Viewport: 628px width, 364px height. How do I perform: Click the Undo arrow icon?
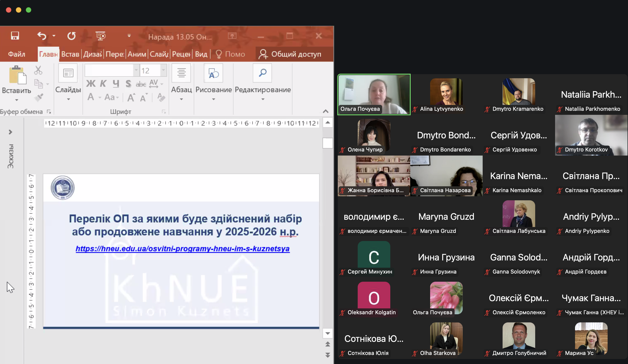(x=42, y=36)
